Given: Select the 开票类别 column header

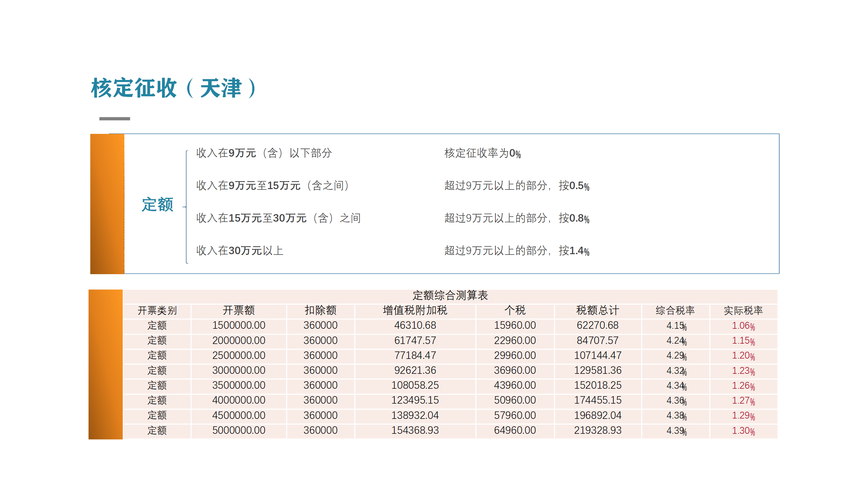Looking at the screenshot, I should (157, 310).
